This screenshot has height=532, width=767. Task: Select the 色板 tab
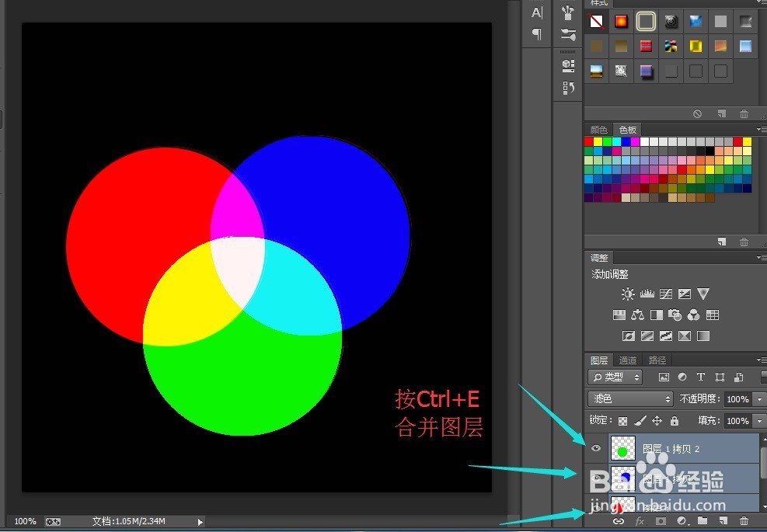tap(628, 130)
